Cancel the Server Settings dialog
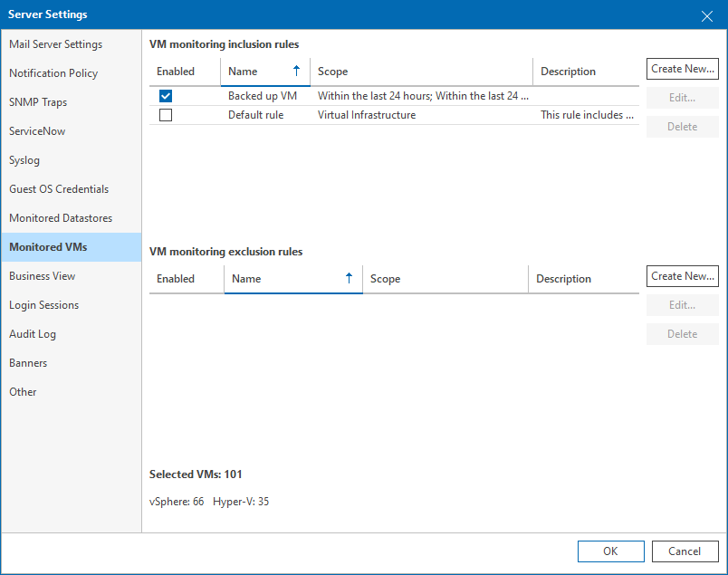728x575 pixels. point(685,551)
